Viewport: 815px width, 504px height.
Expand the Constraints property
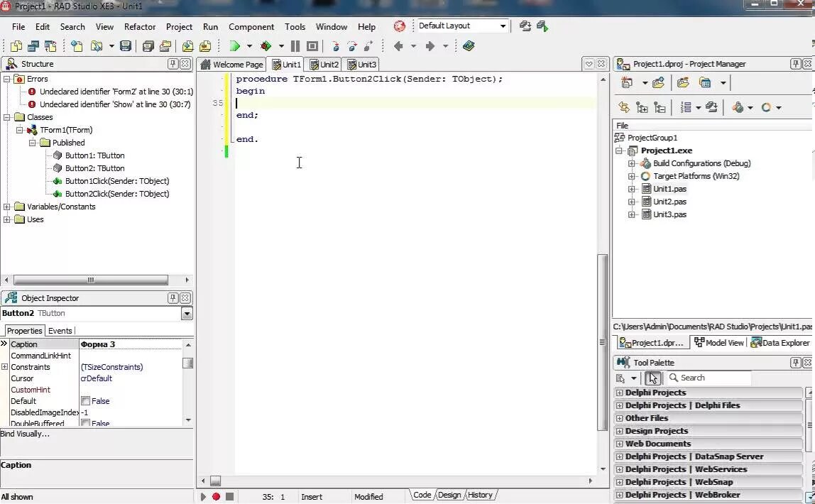(x=5, y=367)
